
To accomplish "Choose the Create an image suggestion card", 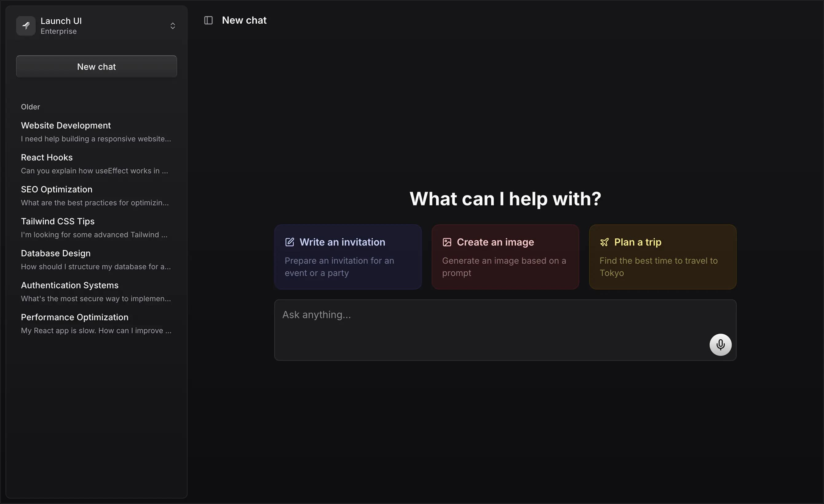I will (505, 257).
